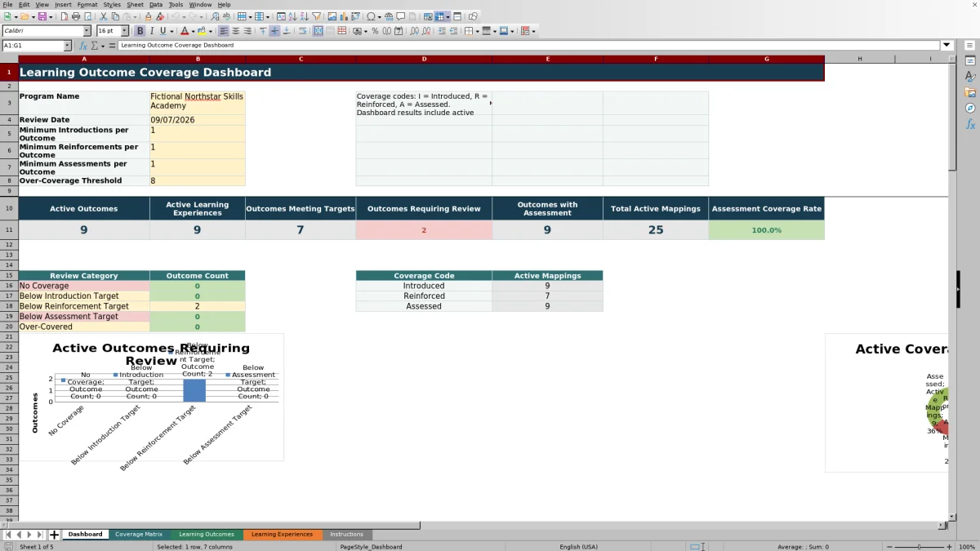This screenshot has width=980, height=551.
Task: Open the Font Name dropdown
Action: point(87,31)
